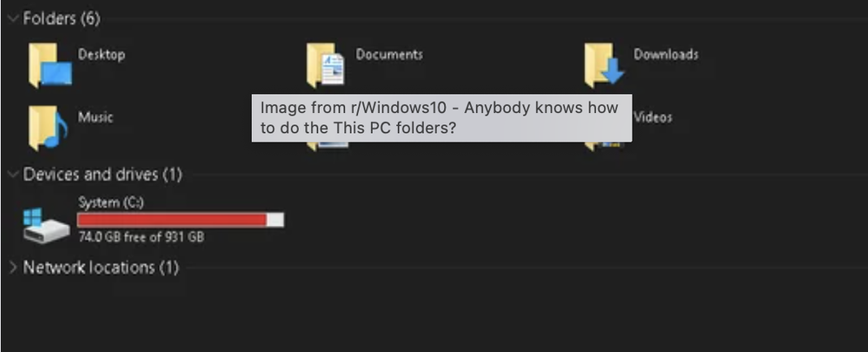Click the Videos folder label

point(653,116)
